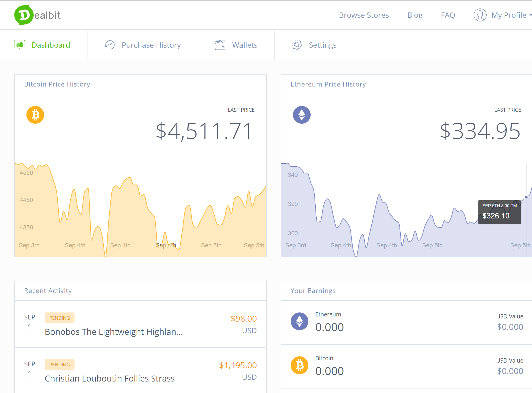
Task: Expand the My Profile dropdown arrow
Action: (x=530, y=15)
